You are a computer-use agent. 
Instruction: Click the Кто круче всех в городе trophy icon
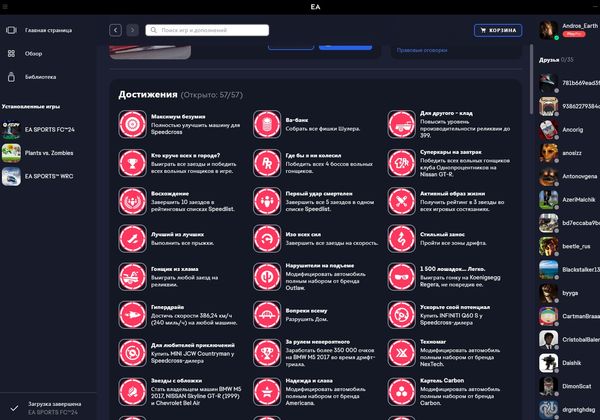pyautogui.click(x=132, y=163)
